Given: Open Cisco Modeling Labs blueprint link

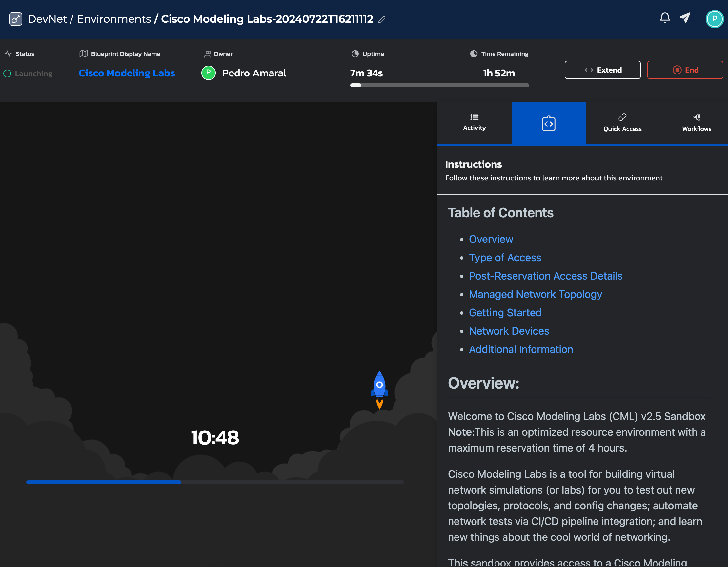Looking at the screenshot, I should click(x=127, y=73).
